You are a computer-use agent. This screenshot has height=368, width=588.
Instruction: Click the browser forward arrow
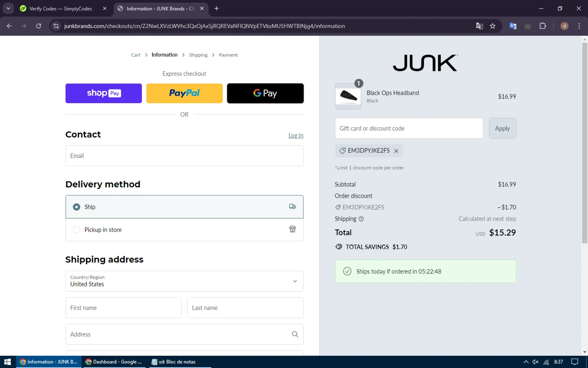point(24,26)
